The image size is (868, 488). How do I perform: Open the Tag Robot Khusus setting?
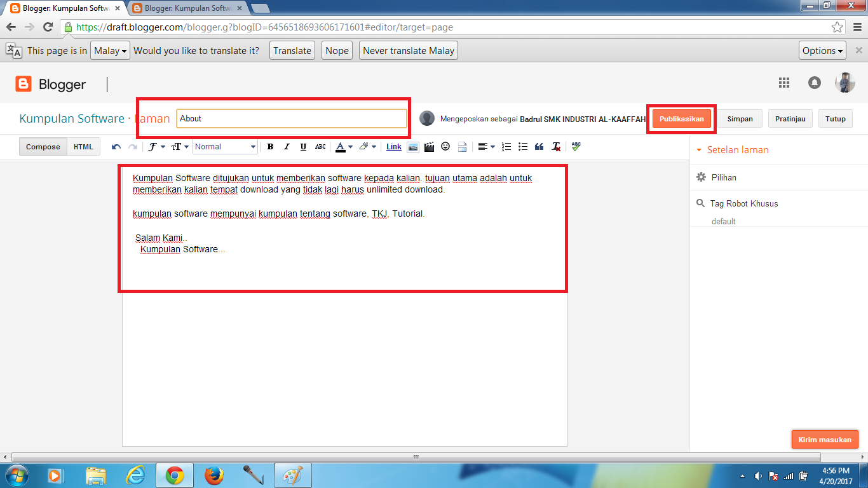[x=737, y=203]
